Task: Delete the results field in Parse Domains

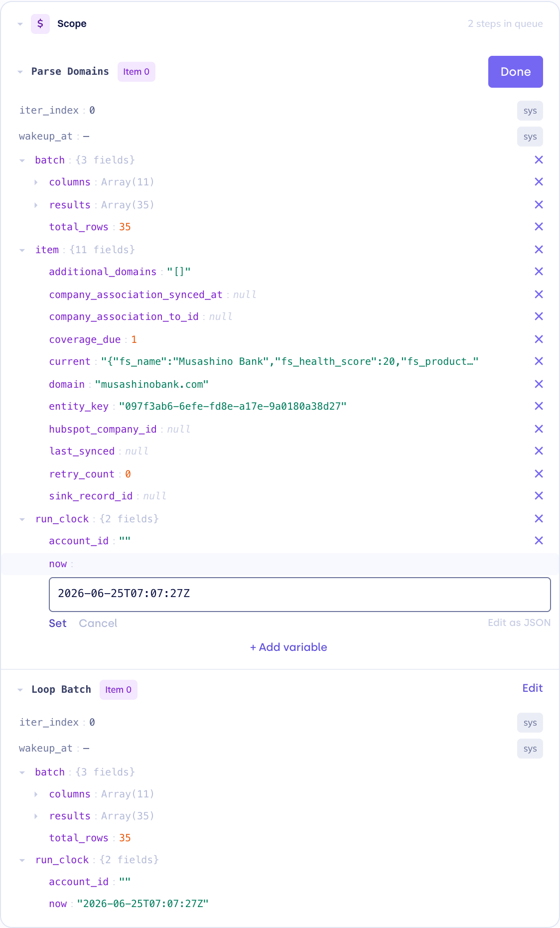Action: [539, 205]
